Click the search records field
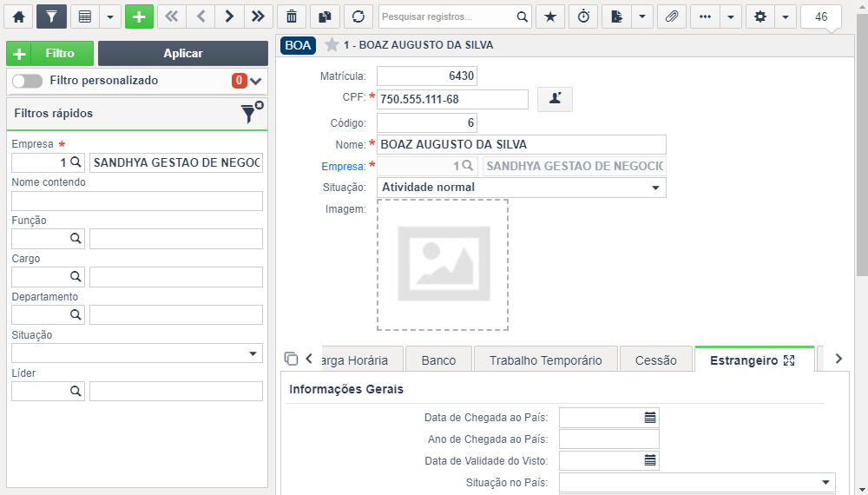Viewport: 868px width, 495px height. click(x=447, y=16)
